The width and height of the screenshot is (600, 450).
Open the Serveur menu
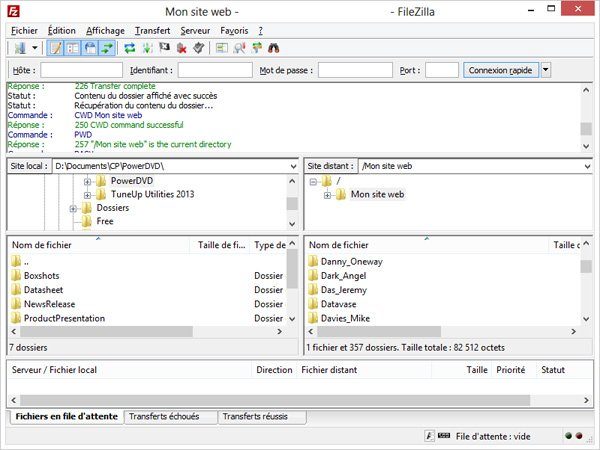pyautogui.click(x=195, y=31)
